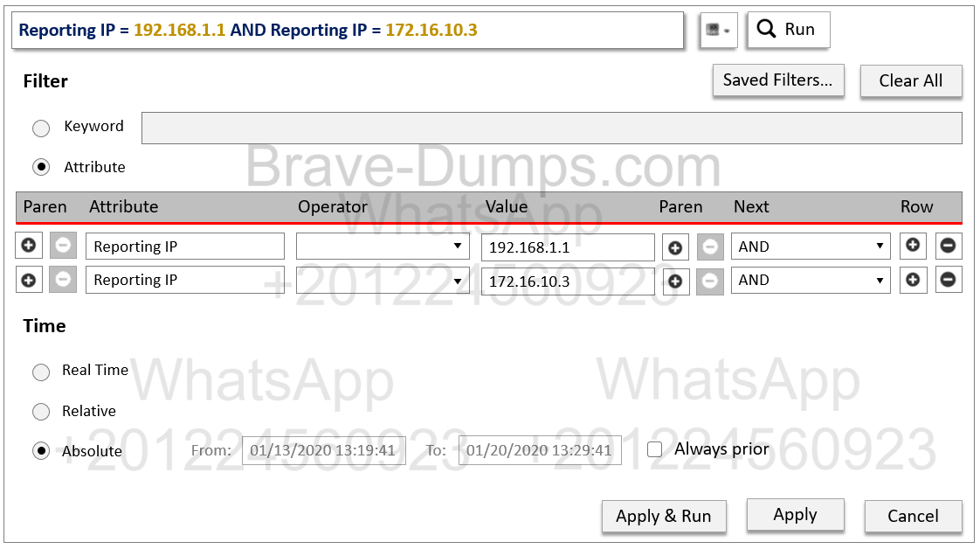Open the dropdown icon beside the Run button
Screen dimensions: 980x549
tap(718, 30)
